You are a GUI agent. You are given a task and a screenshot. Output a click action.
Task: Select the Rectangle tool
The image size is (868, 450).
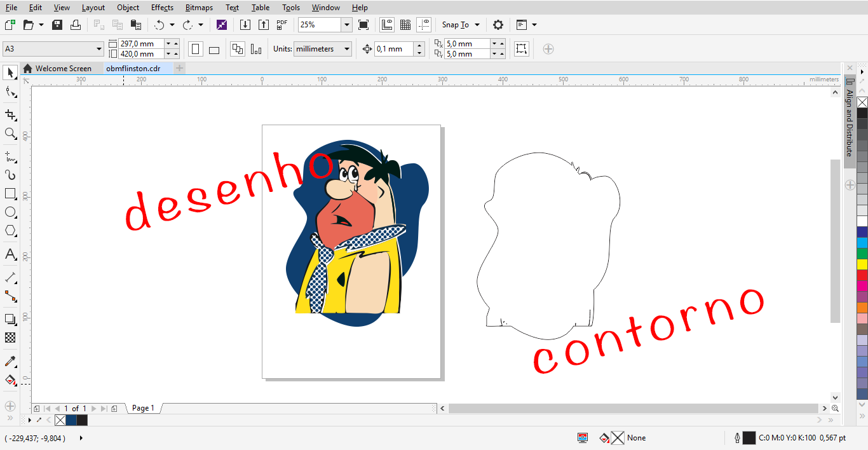tap(10, 193)
